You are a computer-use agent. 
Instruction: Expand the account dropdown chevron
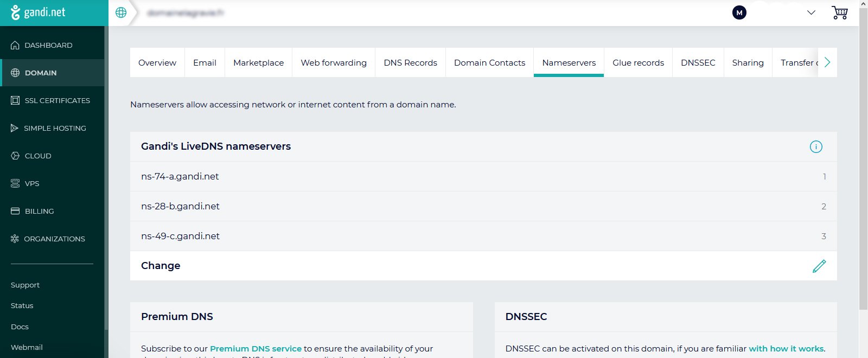[811, 12]
